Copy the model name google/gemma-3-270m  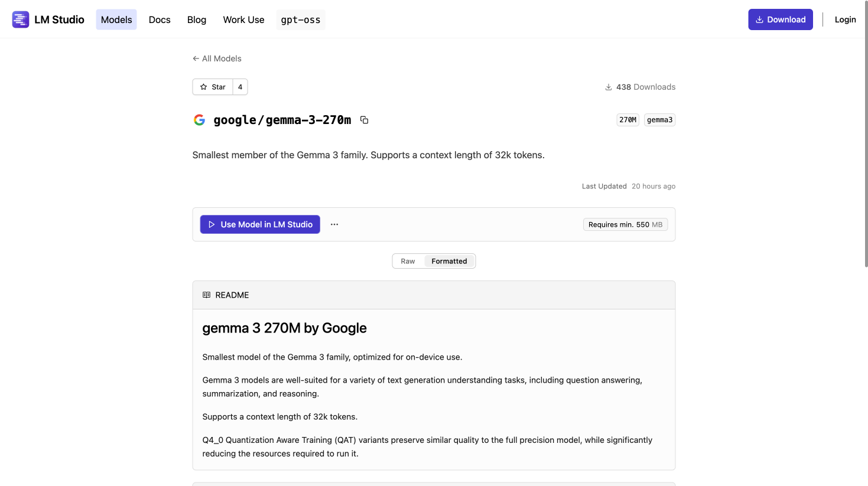(x=365, y=120)
